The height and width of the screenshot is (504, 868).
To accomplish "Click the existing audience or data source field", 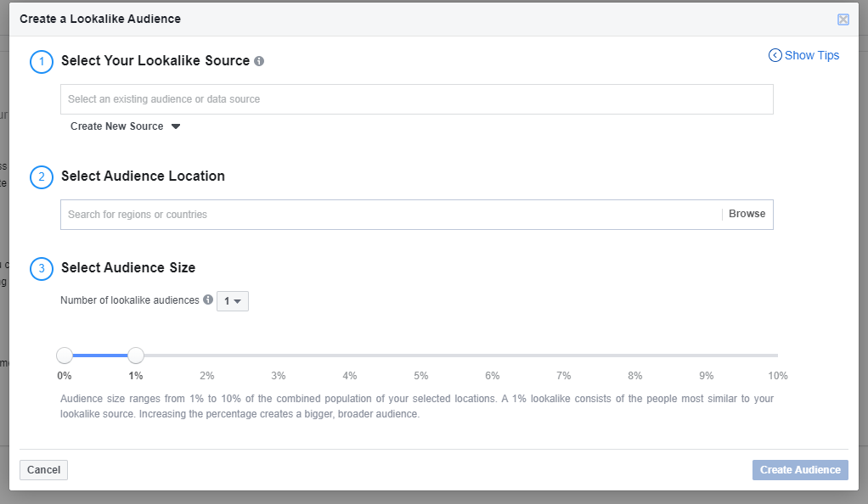I will (417, 99).
